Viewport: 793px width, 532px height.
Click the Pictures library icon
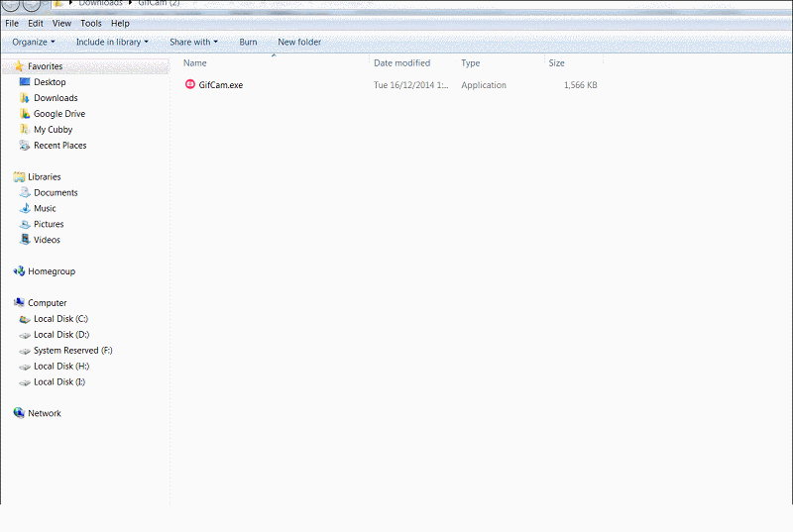tap(25, 224)
